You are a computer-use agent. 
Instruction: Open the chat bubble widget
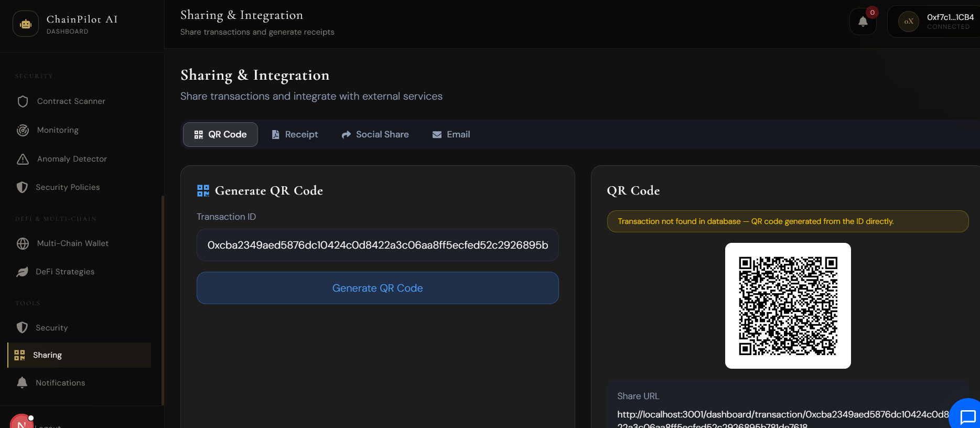(967, 417)
